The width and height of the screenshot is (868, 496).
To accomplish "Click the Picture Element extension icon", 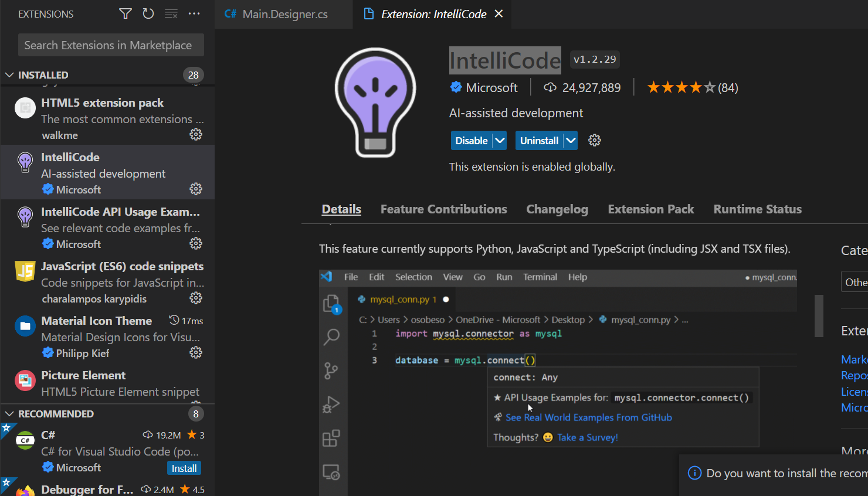I will 25,381.
